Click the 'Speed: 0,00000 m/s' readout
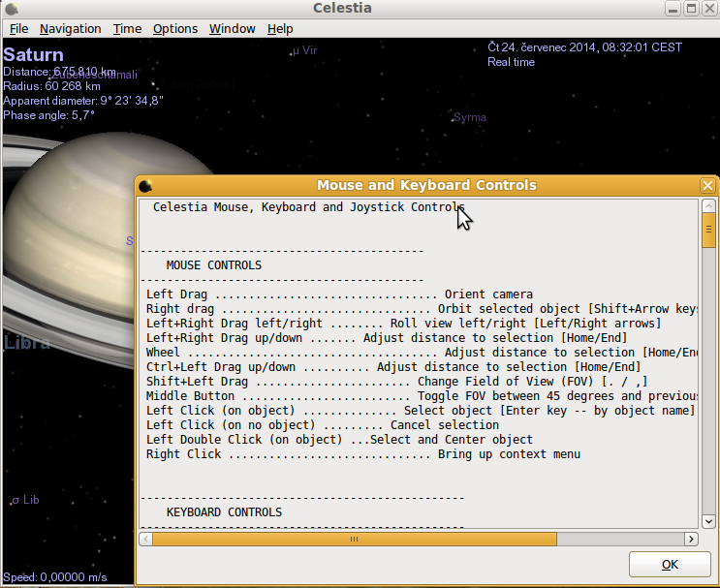The width and height of the screenshot is (720, 588). coord(54,577)
